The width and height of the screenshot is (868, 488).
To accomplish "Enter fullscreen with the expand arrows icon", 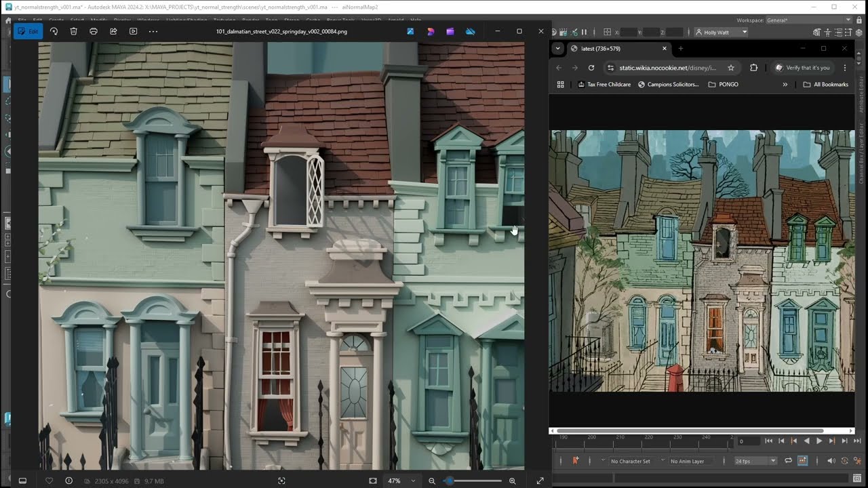I will click(x=540, y=481).
